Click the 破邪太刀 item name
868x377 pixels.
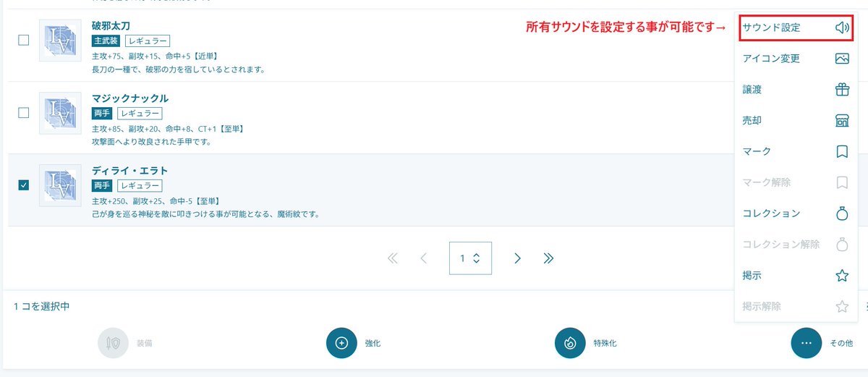pyautogui.click(x=111, y=26)
